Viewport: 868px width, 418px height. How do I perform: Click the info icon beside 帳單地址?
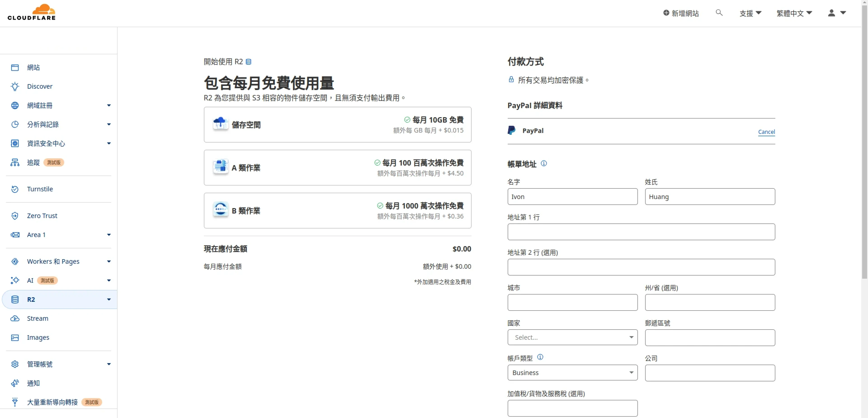pyautogui.click(x=543, y=164)
